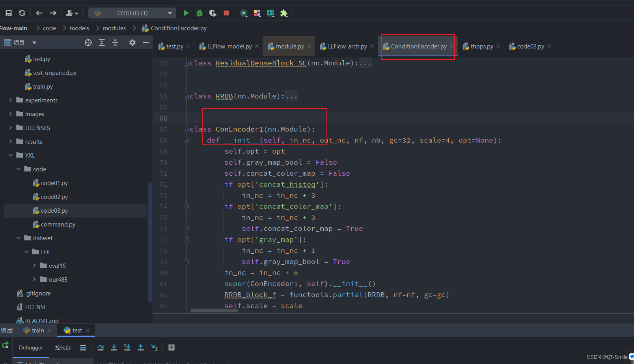Close the thops.py tab
Screen dimensions: 634x364
click(x=498, y=46)
